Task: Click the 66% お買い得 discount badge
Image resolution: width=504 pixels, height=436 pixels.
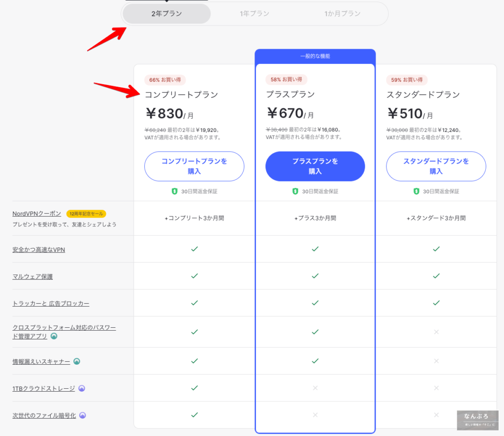Action: pyautogui.click(x=164, y=80)
